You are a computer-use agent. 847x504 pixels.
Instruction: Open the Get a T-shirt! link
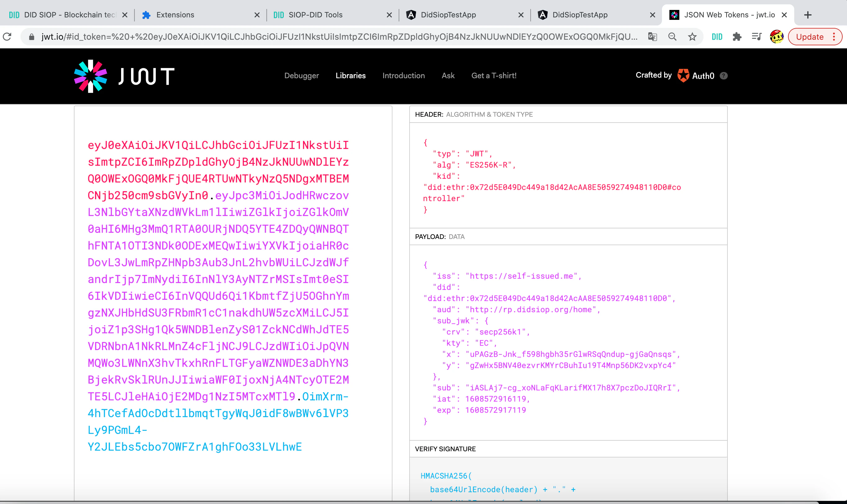click(x=494, y=75)
